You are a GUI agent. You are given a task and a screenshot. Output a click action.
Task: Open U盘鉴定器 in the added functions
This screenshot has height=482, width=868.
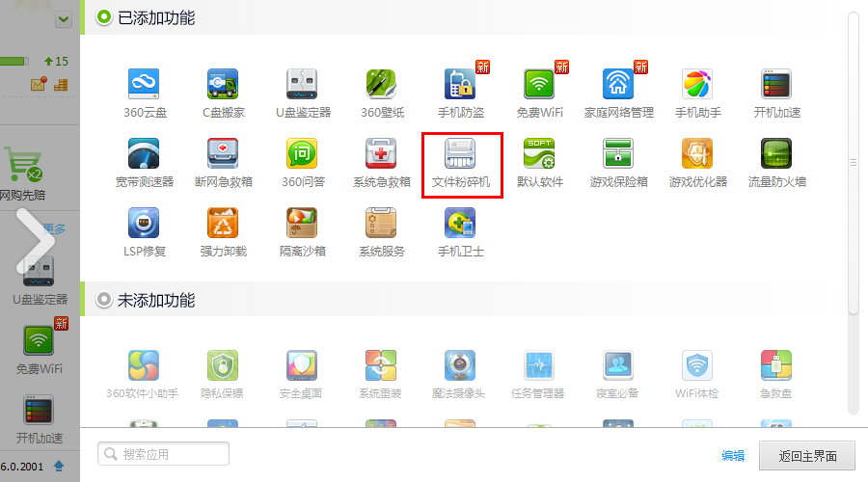point(302,93)
